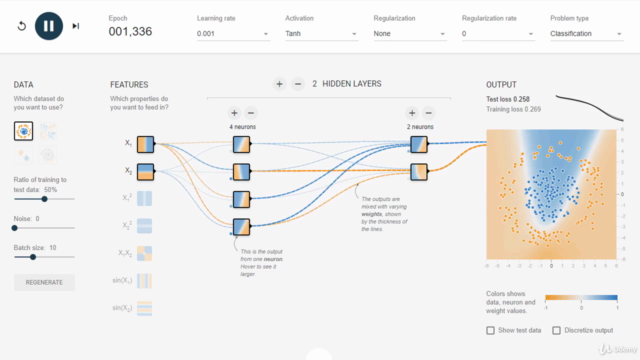Reset the network with the reset icon

[22, 26]
